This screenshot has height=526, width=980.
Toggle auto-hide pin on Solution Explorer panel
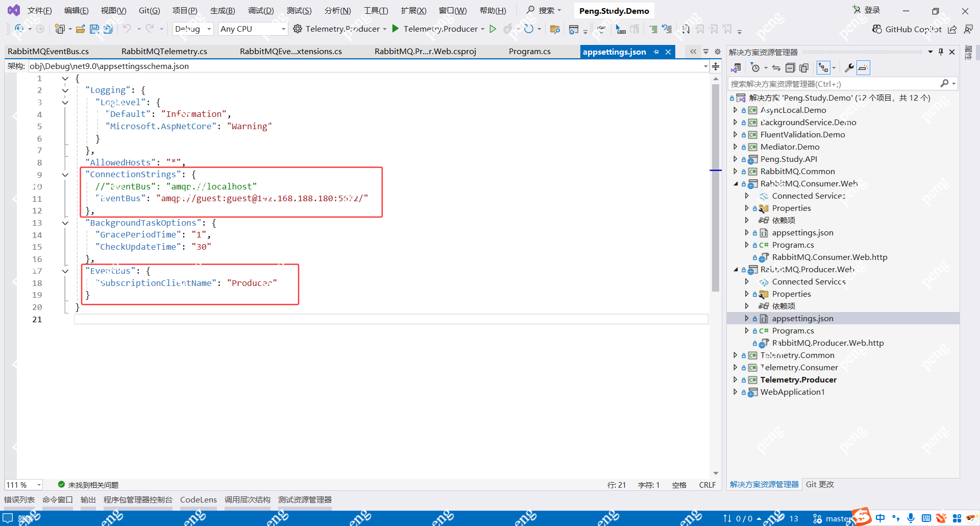941,52
